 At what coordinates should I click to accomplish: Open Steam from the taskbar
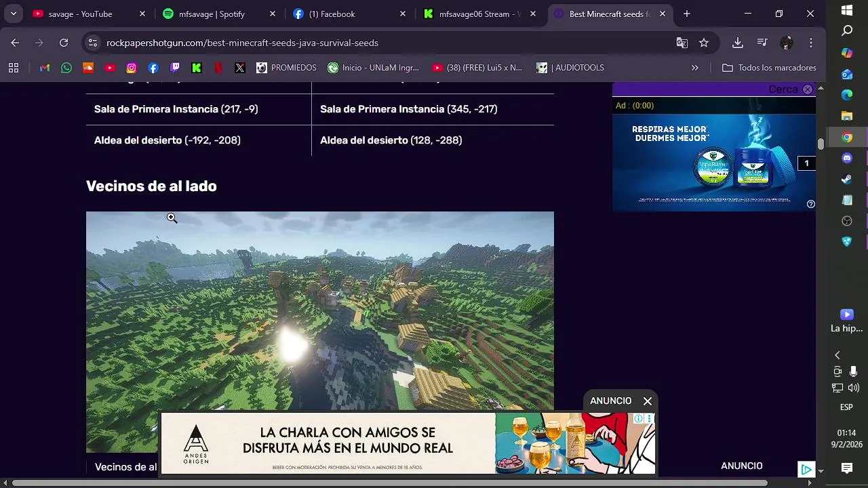(x=847, y=179)
